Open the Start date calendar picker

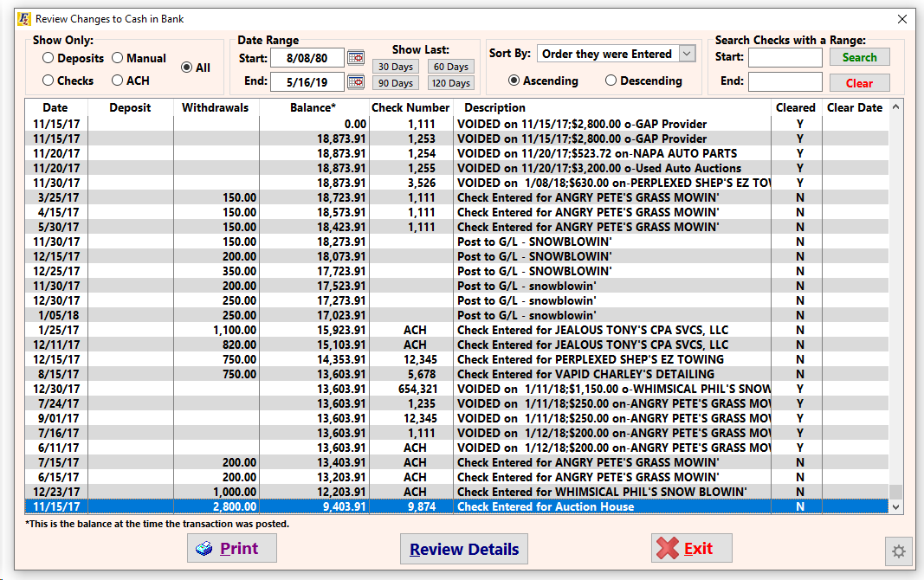coord(356,58)
